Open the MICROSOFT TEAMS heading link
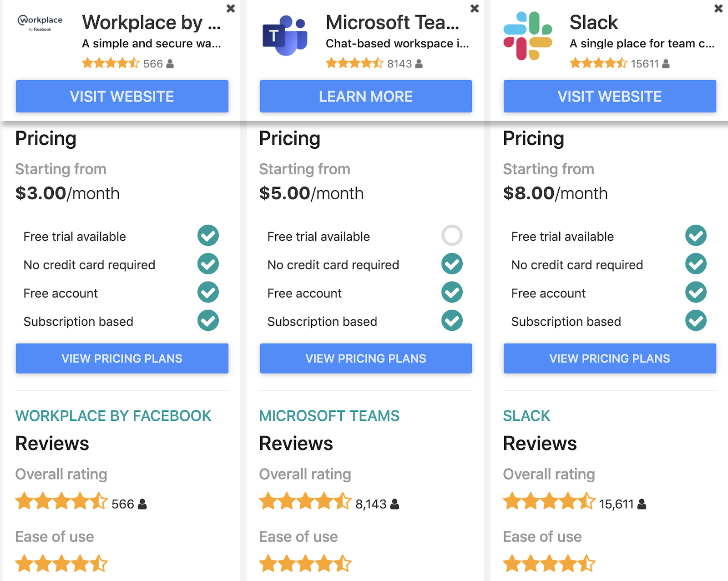Screen dimensions: 728x581 [329, 416]
